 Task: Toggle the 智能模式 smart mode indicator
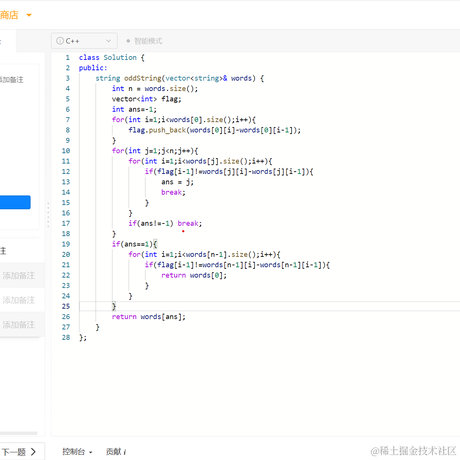pos(144,41)
